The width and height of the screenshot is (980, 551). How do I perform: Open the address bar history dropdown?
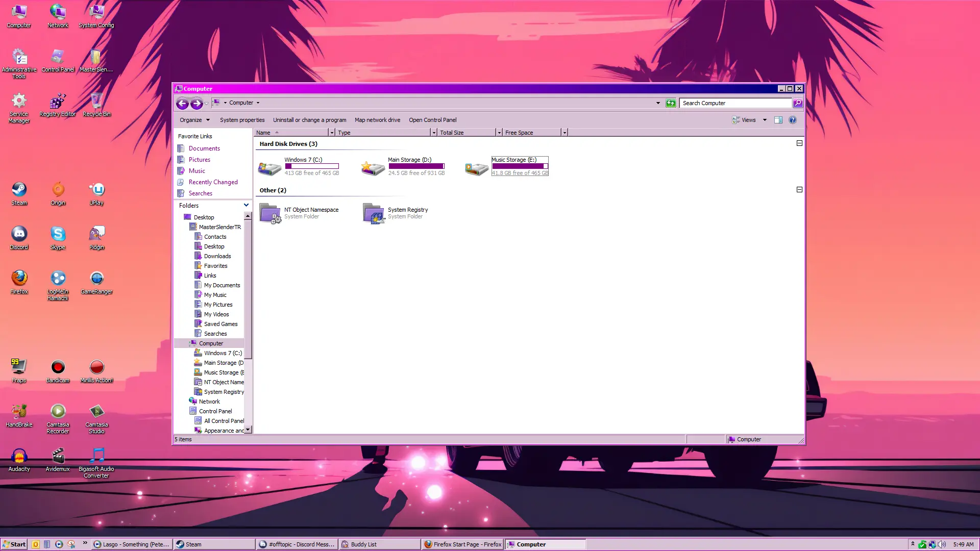click(x=658, y=103)
